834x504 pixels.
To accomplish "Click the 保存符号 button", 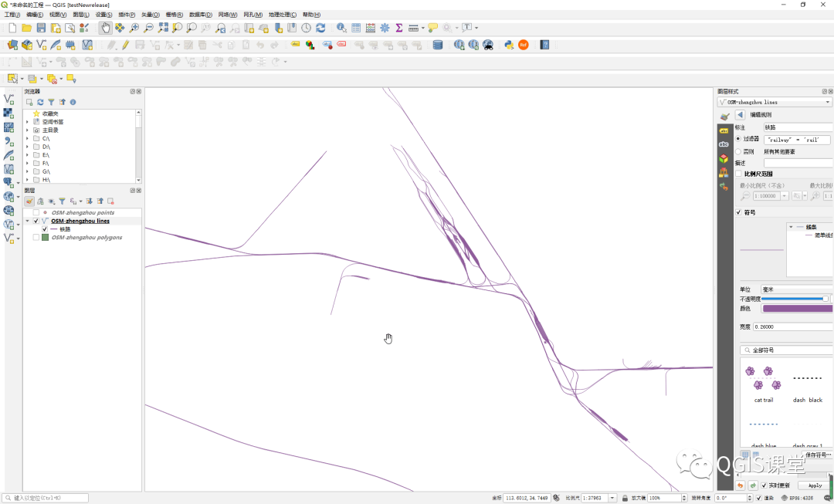I will point(816,455).
